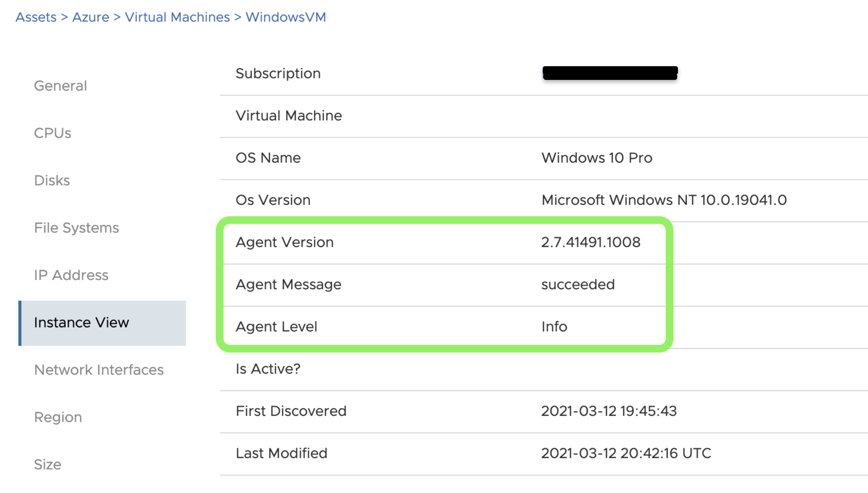Click the WindowsVM breadcrumb link
Screen dimensions: 868x493
pyautogui.click(x=286, y=17)
